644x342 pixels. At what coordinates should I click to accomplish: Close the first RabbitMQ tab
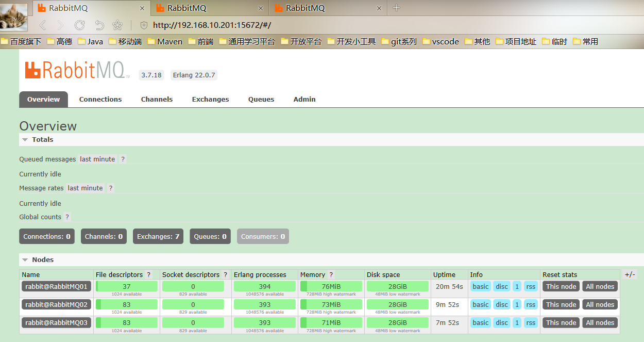pos(142,8)
